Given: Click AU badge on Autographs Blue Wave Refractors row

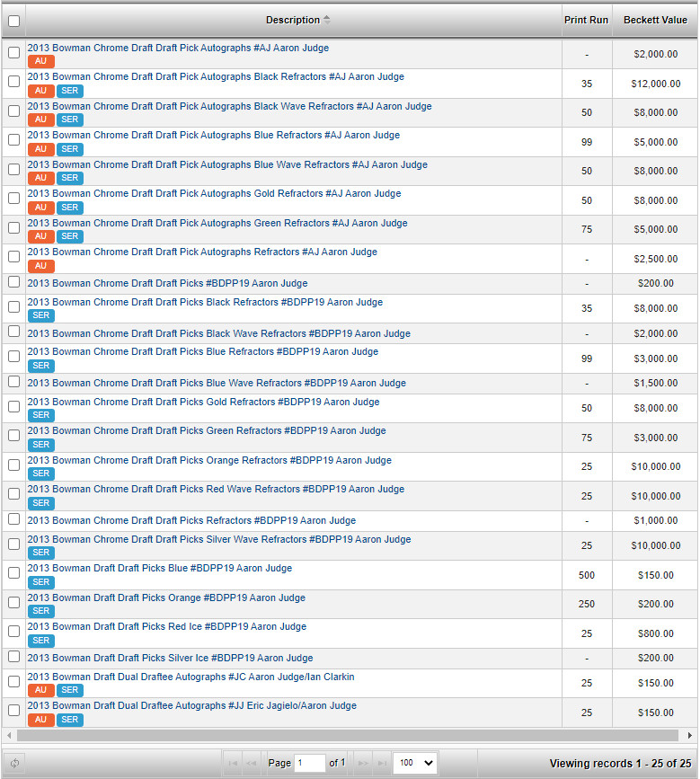Looking at the screenshot, I should (x=40, y=178).
